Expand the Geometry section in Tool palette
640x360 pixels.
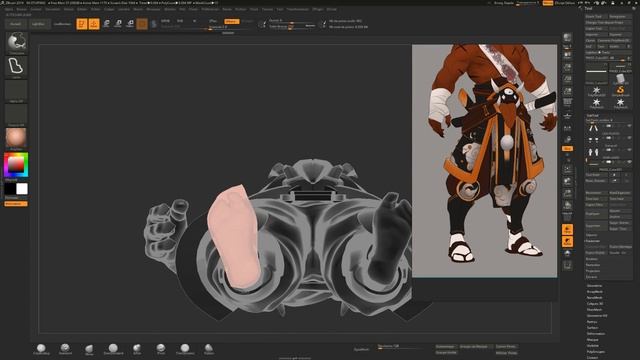[x=594, y=286]
